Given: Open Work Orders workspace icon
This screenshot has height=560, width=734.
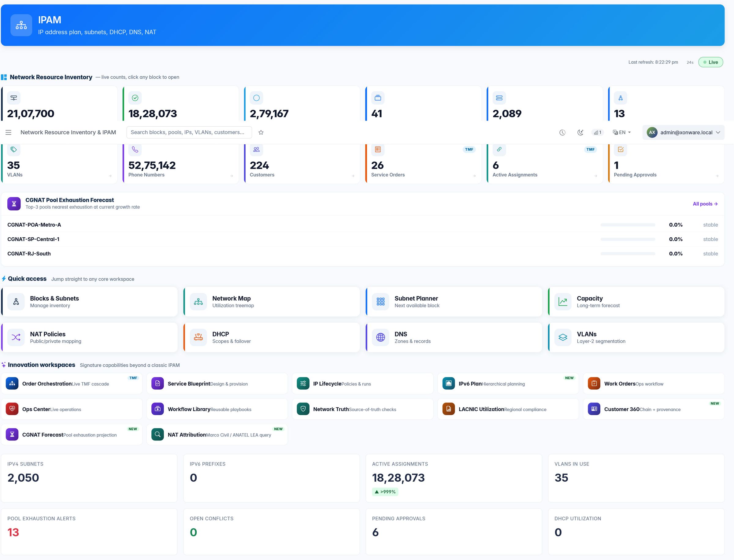Looking at the screenshot, I should pyautogui.click(x=594, y=383).
